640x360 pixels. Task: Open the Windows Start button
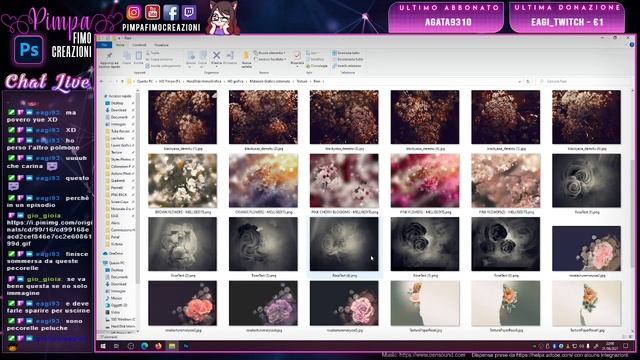point(103,346)
